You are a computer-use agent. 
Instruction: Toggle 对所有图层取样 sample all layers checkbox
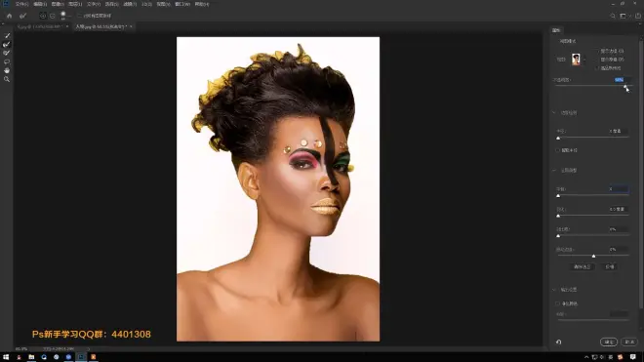[x=80, y=16]
